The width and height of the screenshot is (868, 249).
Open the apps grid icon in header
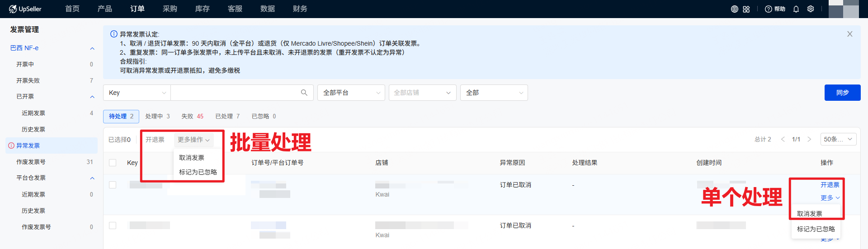click(x=746, y=9)
